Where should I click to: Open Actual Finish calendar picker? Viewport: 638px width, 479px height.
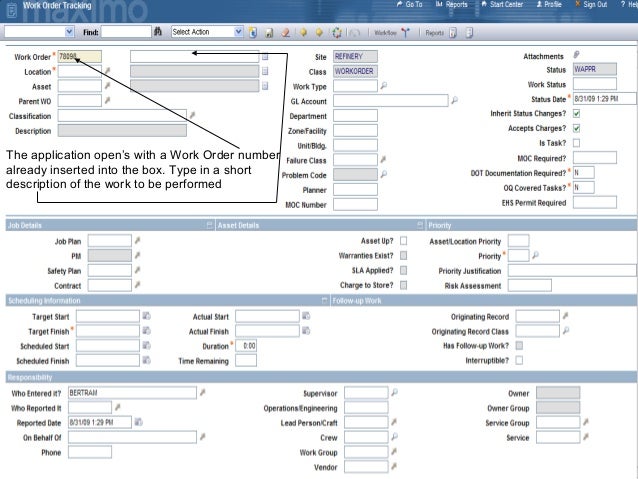pyautogui.click(x=306, y=331)
